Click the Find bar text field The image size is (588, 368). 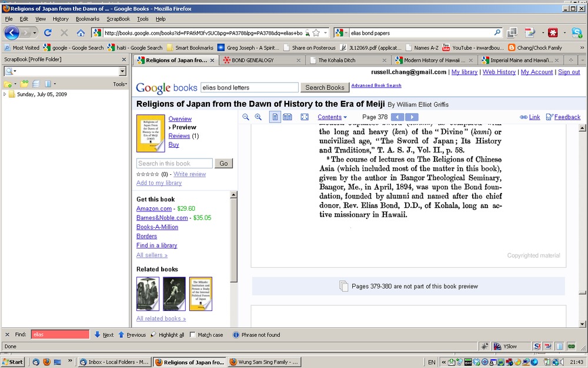(60, 334)
